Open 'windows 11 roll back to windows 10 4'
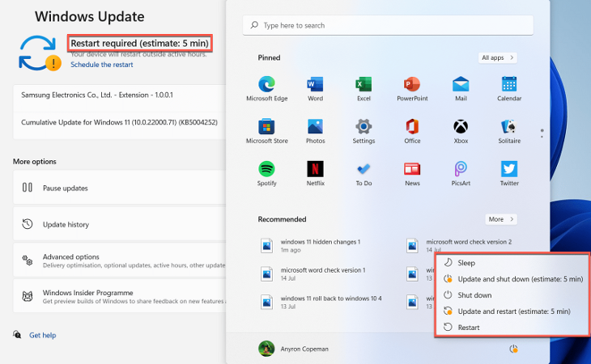 tap(321, 302)
